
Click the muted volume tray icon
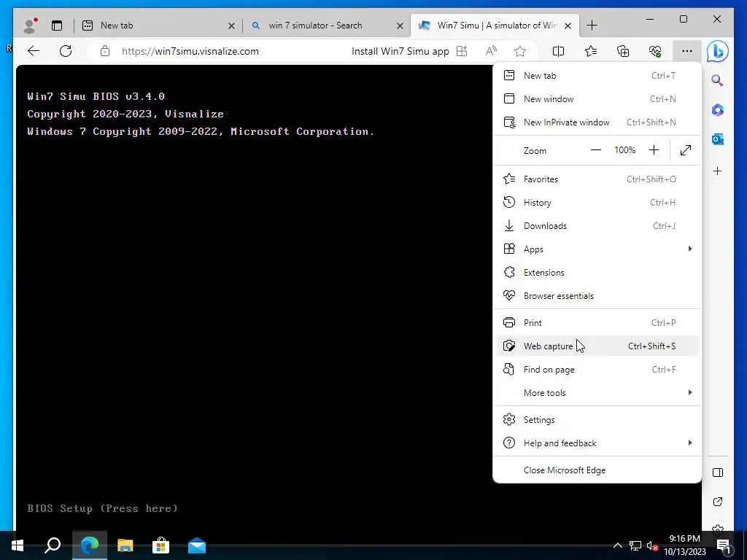click(652, 545)
